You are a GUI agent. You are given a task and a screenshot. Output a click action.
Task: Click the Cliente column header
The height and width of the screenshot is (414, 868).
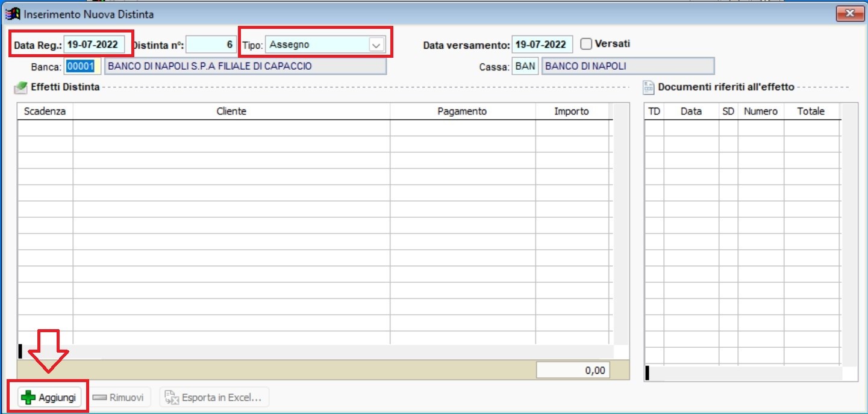tap(232, 111)
